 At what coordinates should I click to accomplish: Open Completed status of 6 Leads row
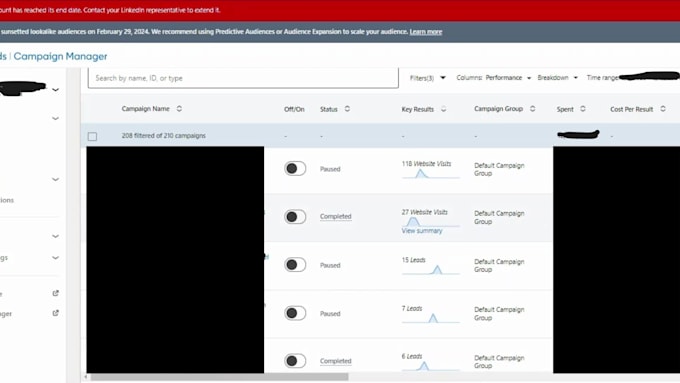336,361
